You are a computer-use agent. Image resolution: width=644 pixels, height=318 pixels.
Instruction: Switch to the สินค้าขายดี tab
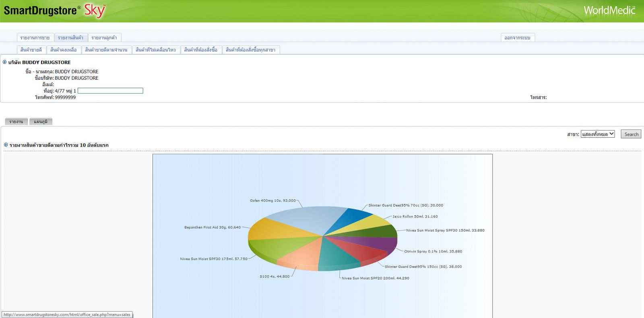31,50
